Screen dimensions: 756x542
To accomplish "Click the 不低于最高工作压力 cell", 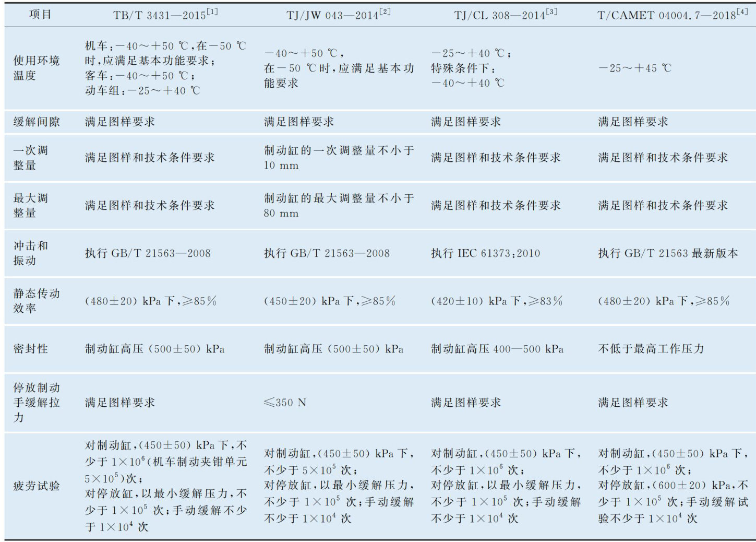I will [651, 349].
